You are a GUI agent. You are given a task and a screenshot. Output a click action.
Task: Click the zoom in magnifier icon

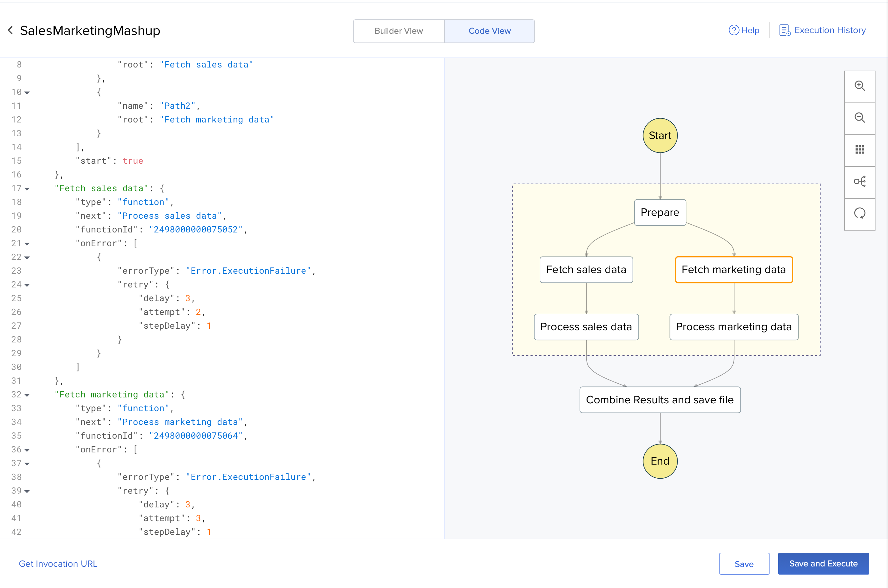(860, 86)
